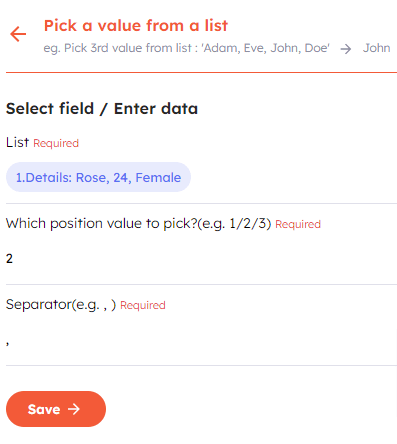Click the Required tag beside List
The image size is (397, 444).
click(x=56, y=143)
